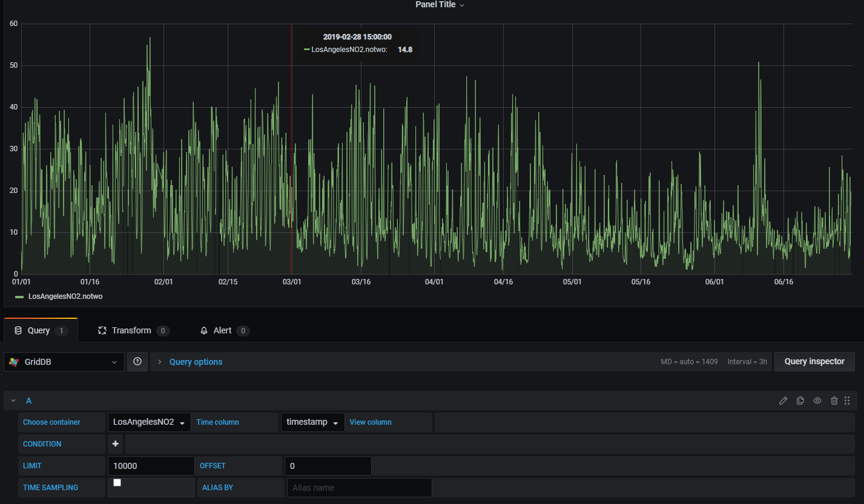This screenshot has width=864, height=504.
Task: Switch to the Transform tab
Action: click(x=132, y=330)
